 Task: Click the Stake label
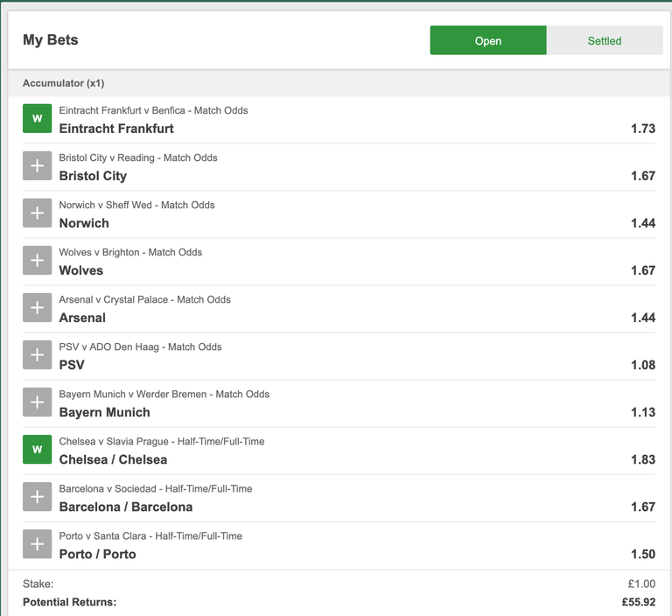(x=38, y=584)
